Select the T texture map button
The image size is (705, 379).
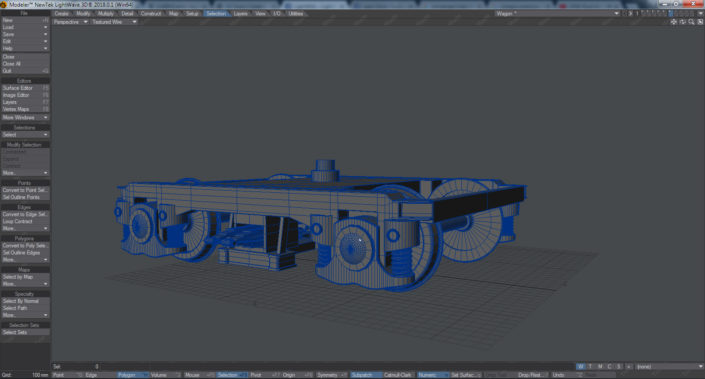coord(590,366)
